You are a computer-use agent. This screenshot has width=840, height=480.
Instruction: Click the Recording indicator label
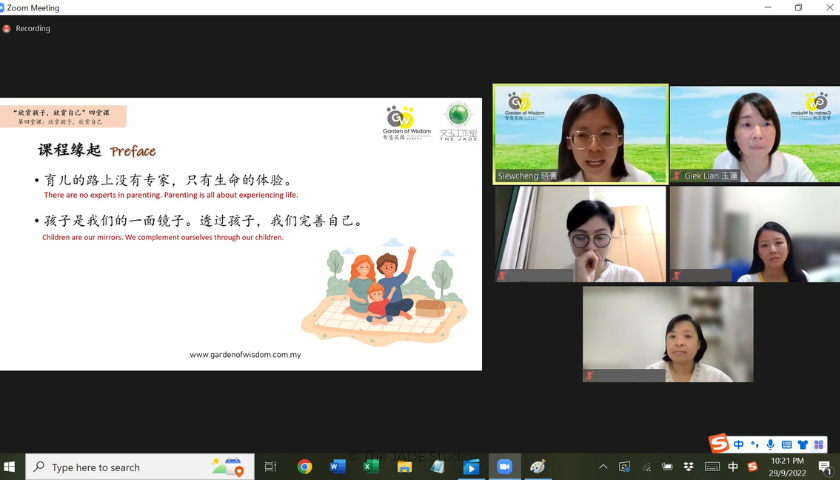pyautogui.click(x=32, y=28)
